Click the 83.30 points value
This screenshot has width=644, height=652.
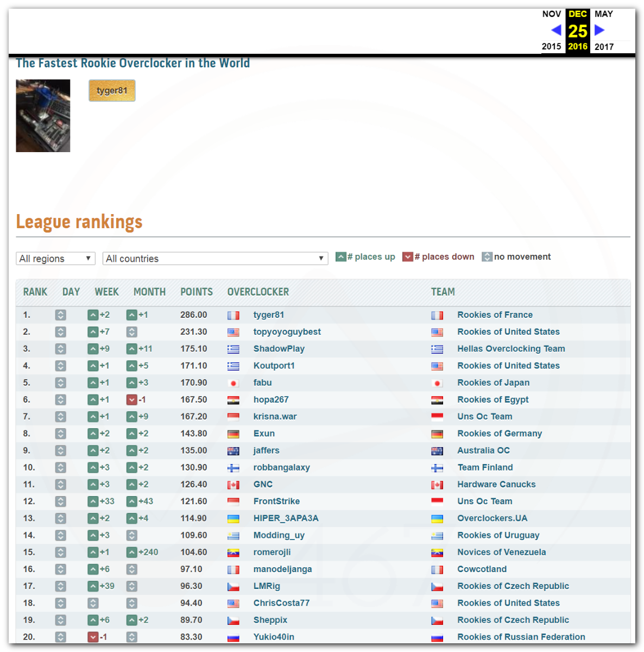[x=191, y=637]
